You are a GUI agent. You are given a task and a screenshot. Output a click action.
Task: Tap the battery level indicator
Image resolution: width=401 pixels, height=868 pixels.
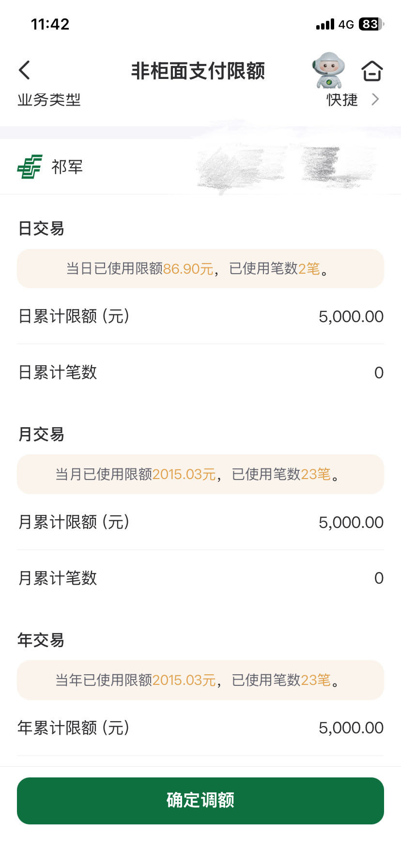(370, 24)
